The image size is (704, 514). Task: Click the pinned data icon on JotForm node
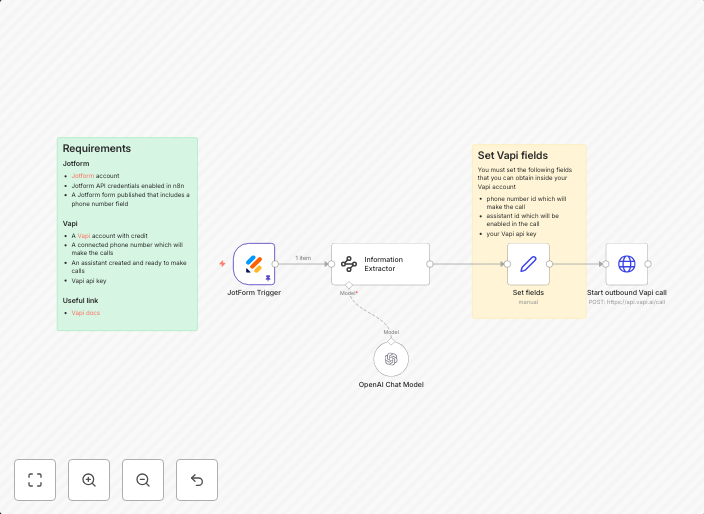pos(268,278)
